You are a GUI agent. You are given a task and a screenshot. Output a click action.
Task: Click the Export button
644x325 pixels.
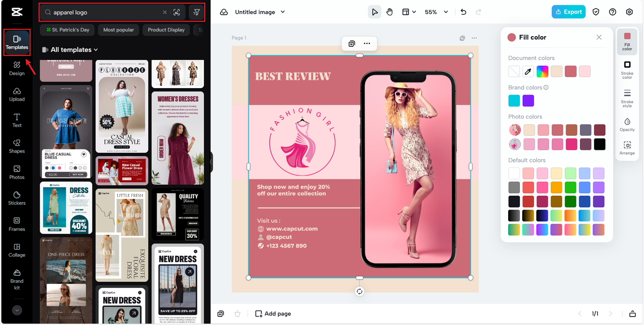click(x=569, y=12)
